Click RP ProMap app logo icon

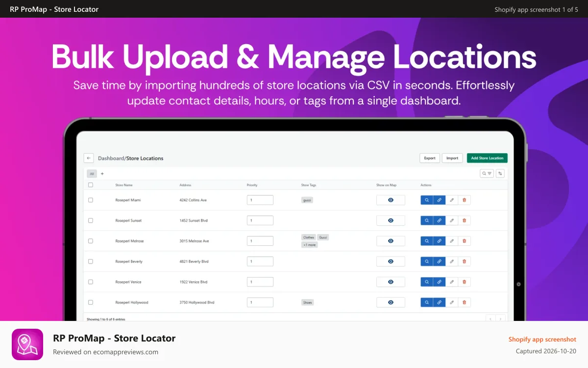(27, 344)
